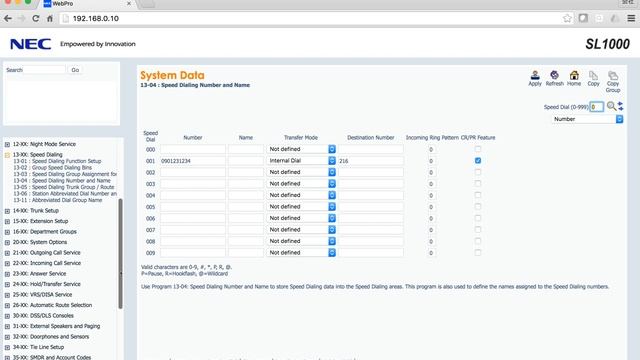Open 13-03 Speed Dialing Group Assignment

[x=65, y=174]
